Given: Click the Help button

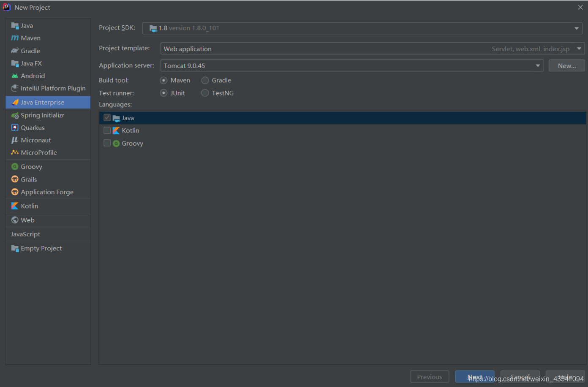Looking at the screenshot, I should pyautogui.click(x=565, y=377).
